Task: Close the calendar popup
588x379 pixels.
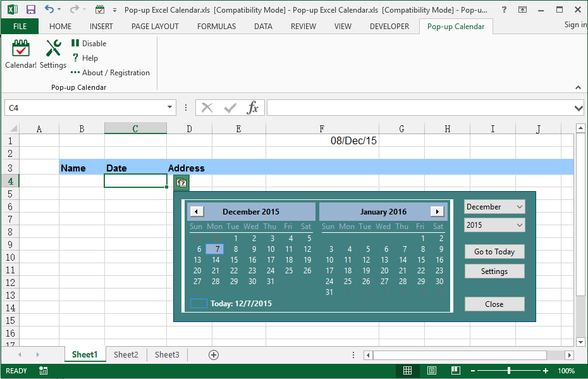Action: click(494, 304)
